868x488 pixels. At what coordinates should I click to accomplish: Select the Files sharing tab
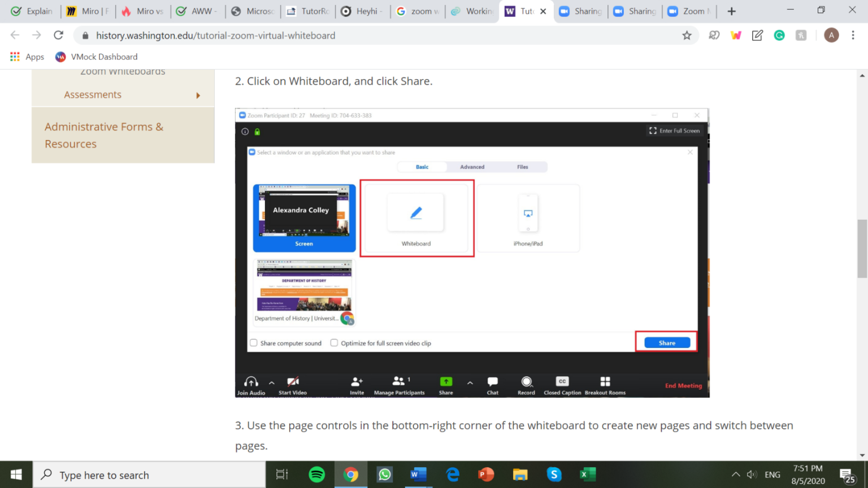tap(523, 167)
